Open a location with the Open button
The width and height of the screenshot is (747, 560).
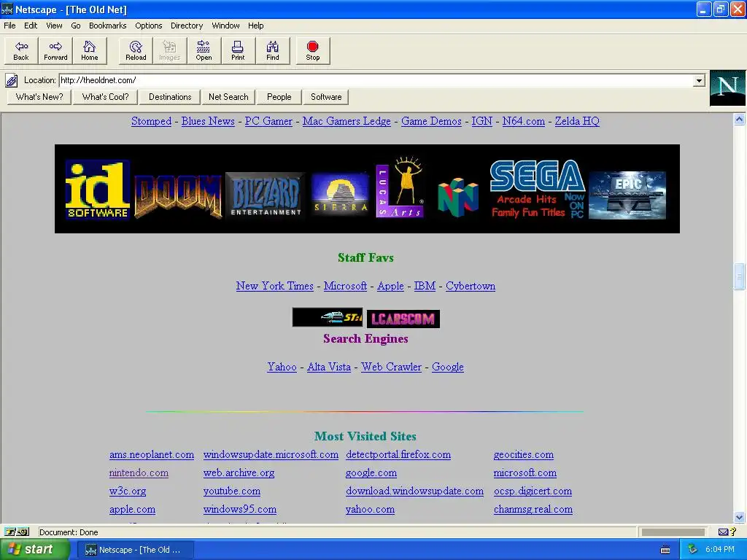(x=204, y=50)
